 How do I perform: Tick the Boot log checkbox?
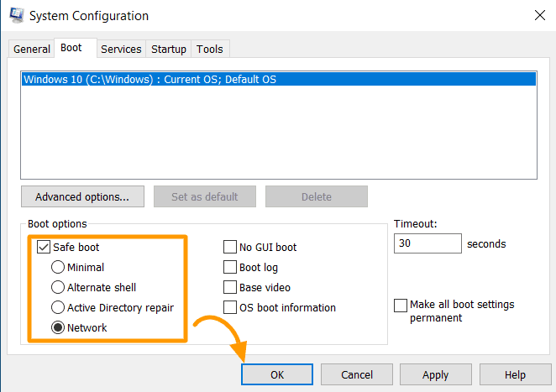pos(230,267)
